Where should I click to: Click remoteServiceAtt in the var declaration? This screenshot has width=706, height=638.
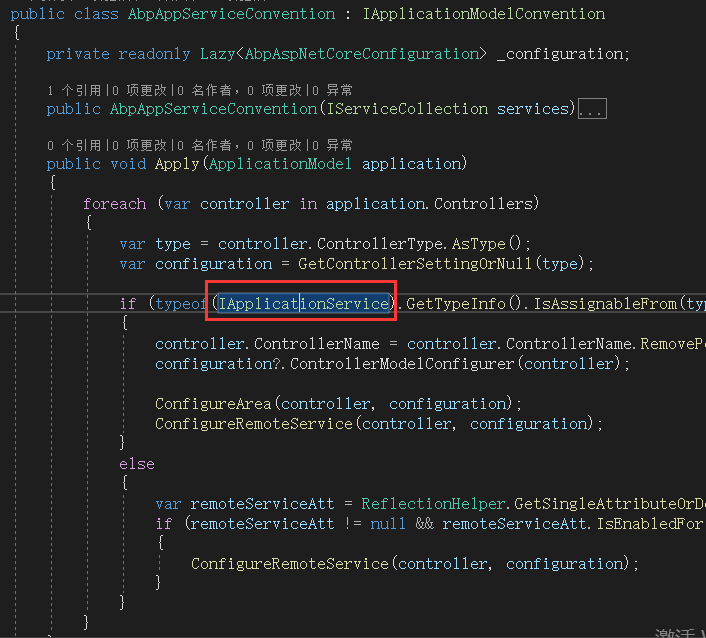click(x=262, y=504)
